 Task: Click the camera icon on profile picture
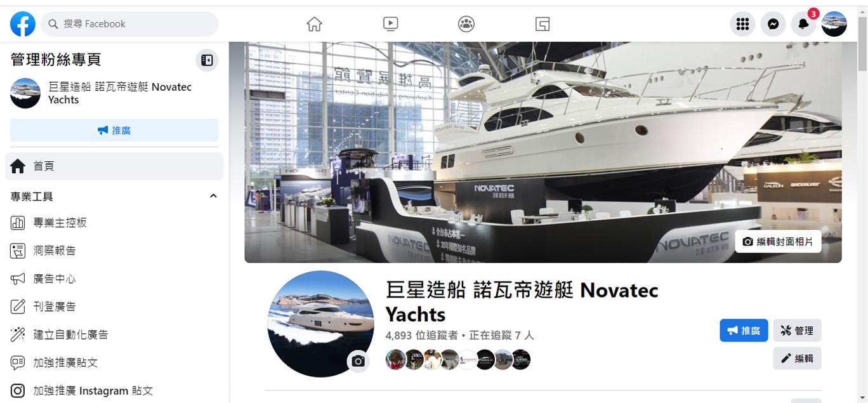click(x=358, y=361)
